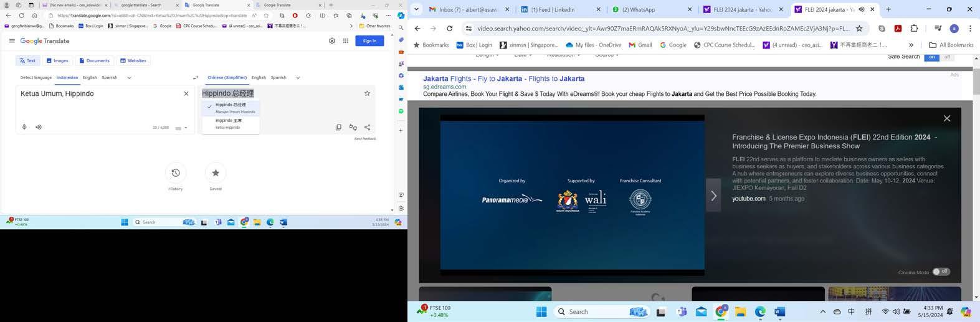Open the Google apps grid
Screen dimensions: 980x322
coord(346,40)
